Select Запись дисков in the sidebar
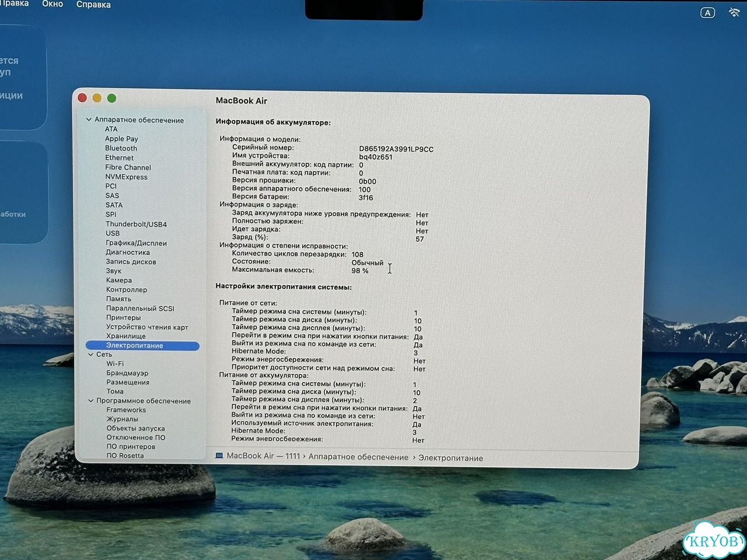The height and width of the screenshot is (560, 747). [131, 262]
